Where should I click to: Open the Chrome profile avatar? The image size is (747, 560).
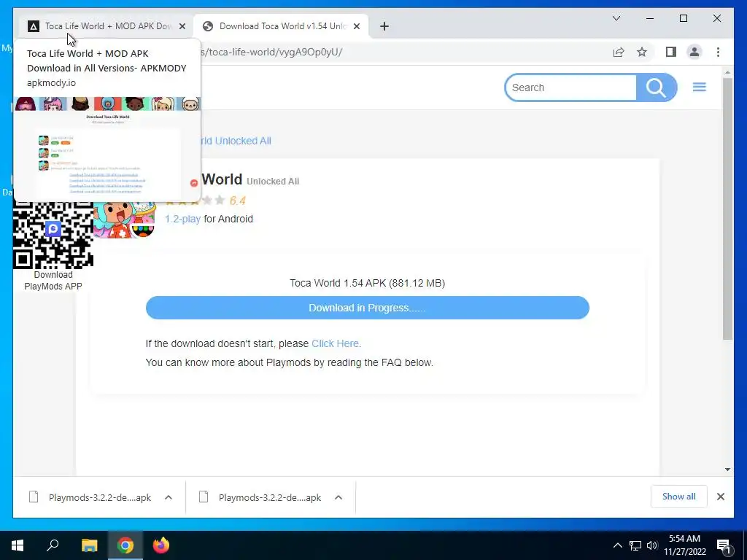tap(694, 52)
